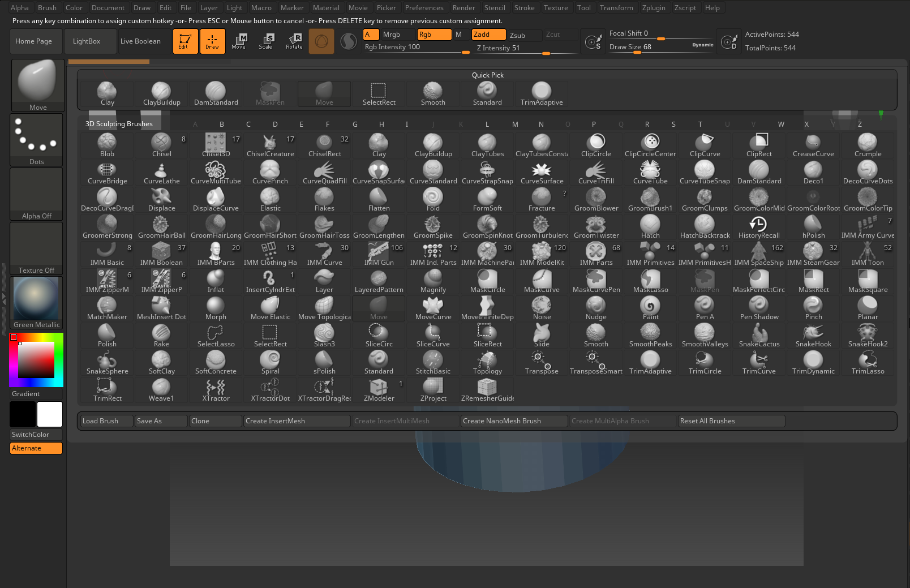
Task: Enable the Mrgb channel mode
Action: pyautogui.click(x=398, y=35)
